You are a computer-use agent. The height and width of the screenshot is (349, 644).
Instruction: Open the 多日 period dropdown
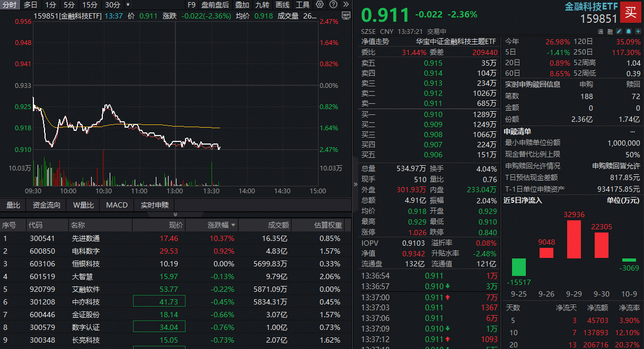(29, 4)
